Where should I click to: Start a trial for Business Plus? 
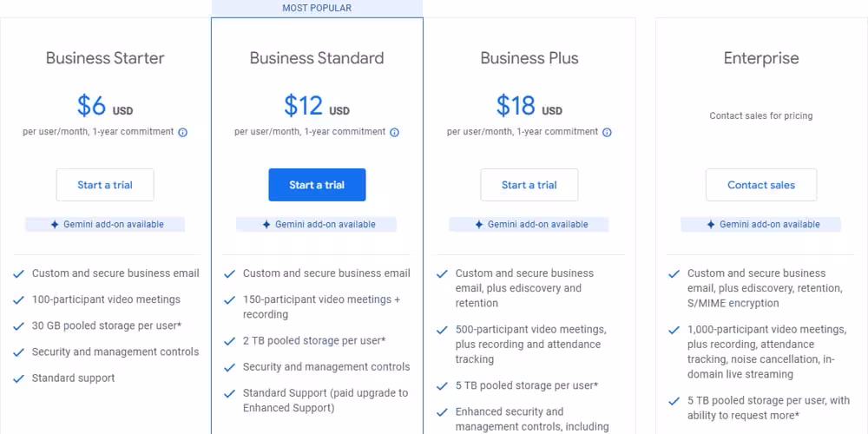[x=529, y=185]
